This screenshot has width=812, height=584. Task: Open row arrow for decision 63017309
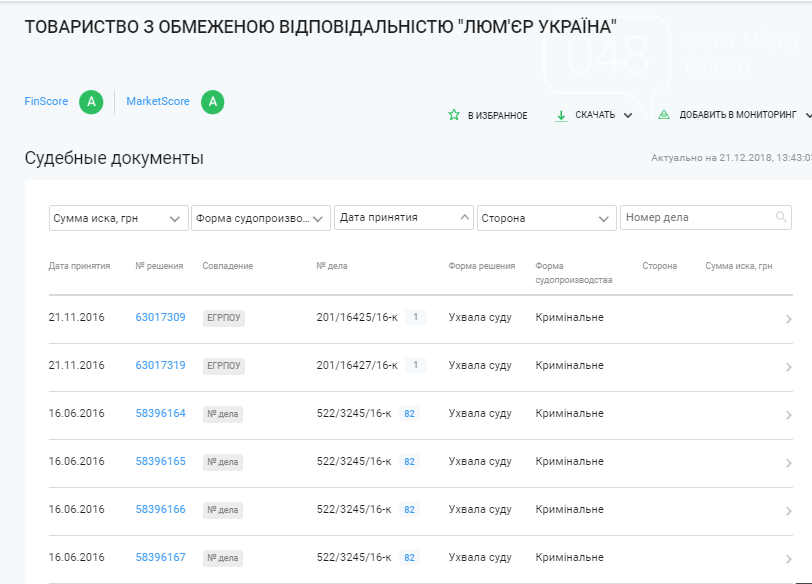789,319
